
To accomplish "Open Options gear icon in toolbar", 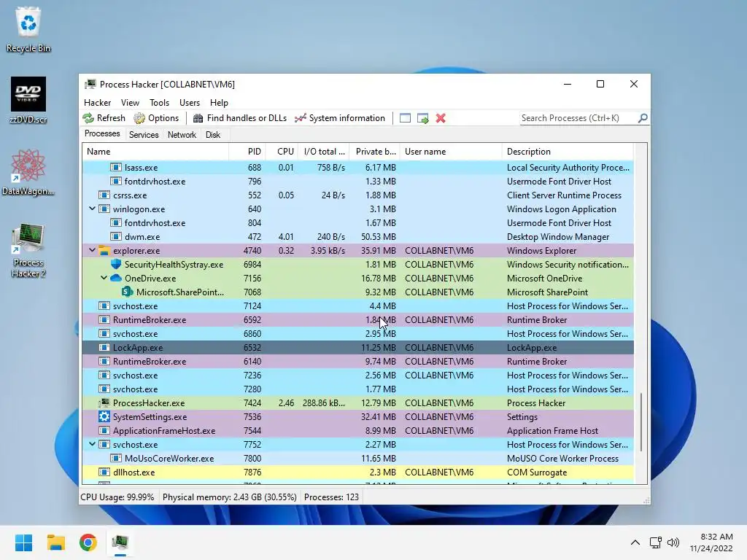I will (x=139, y=118).
